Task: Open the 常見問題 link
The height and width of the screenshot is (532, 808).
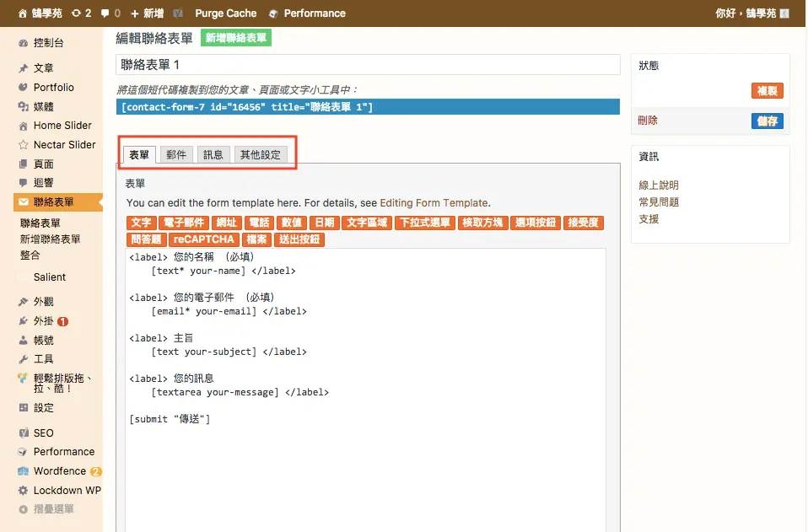Action: [659, 202]
